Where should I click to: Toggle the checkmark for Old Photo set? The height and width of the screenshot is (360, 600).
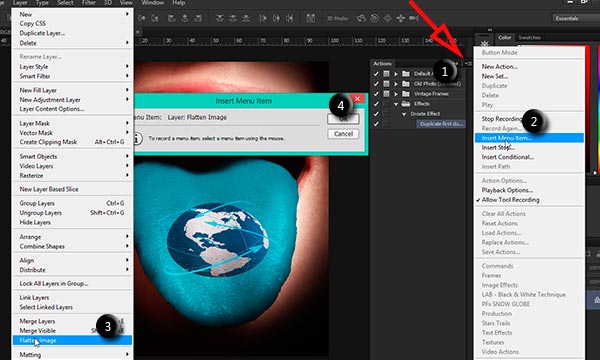(x=376, y=84)
